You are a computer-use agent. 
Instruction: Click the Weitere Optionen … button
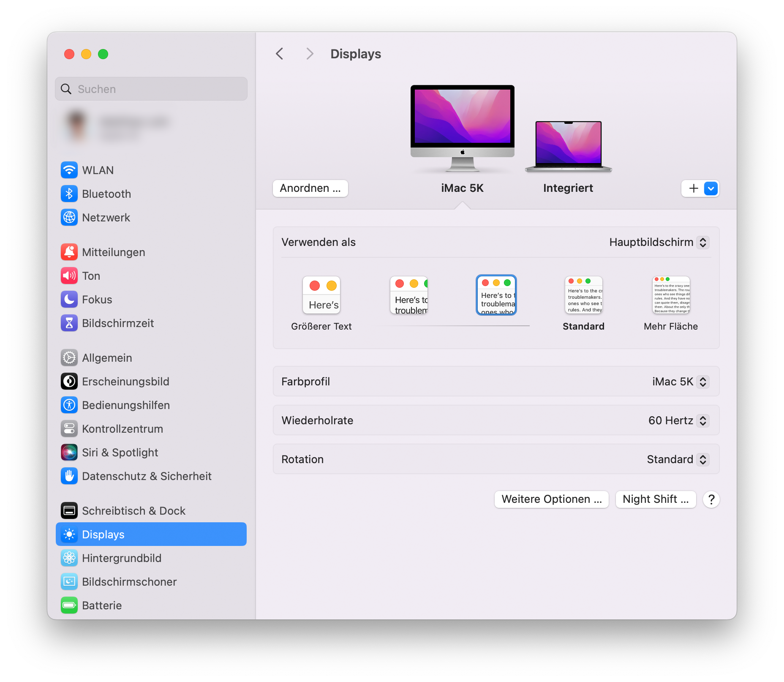(x=552, y=499)
